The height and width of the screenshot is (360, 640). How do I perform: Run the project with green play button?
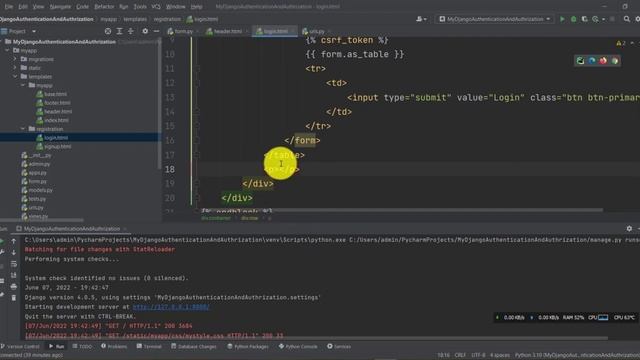[x=562, y=19]
